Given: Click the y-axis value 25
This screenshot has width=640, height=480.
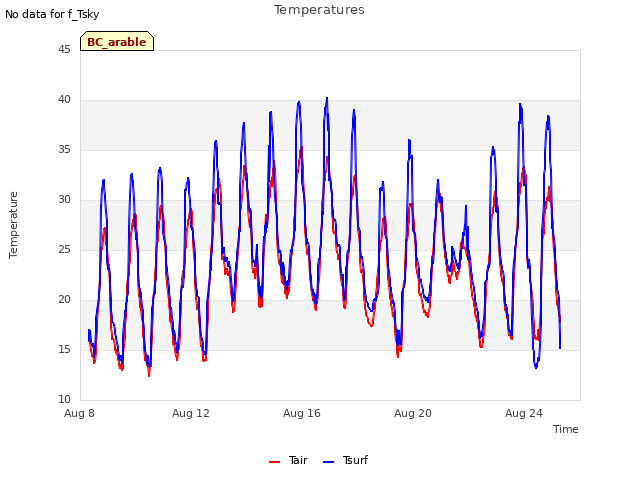Looking at the screenshot, I should pyautogui.click(x=64, y=249).
